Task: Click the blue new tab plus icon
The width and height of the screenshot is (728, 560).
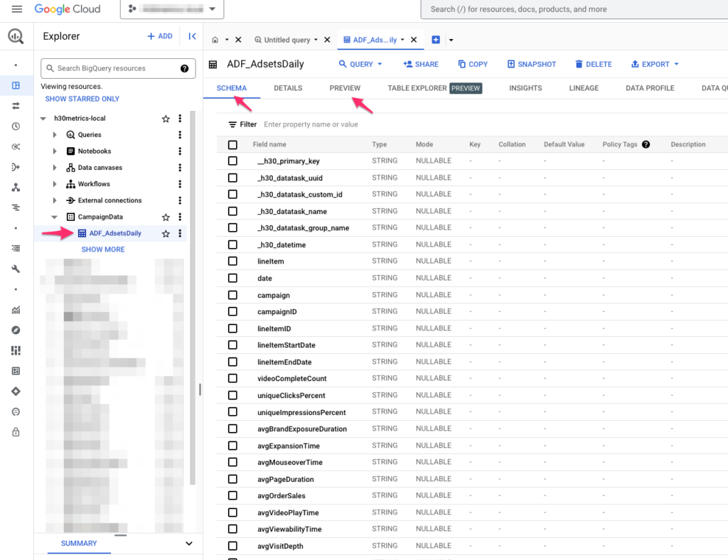Action: [x=436, y=40]
